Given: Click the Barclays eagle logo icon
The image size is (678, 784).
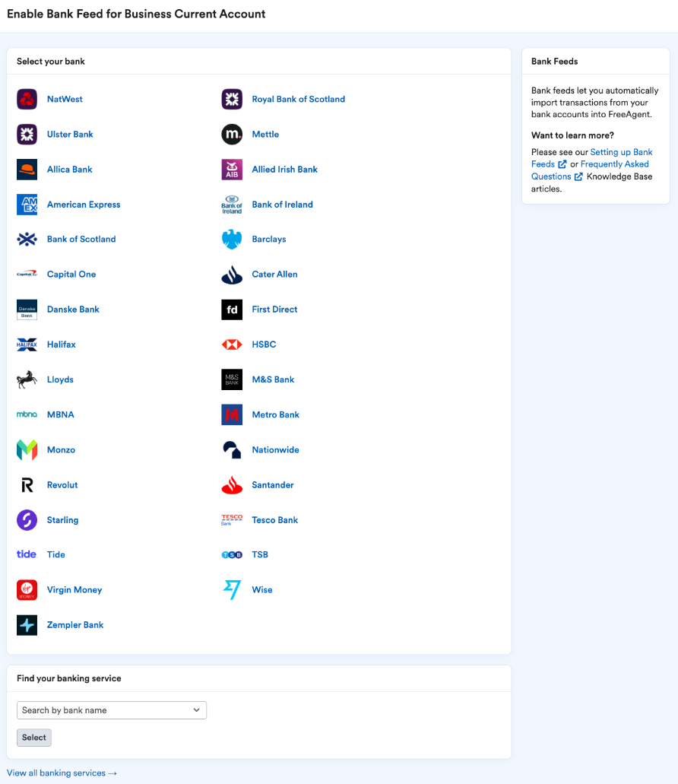Looking at the screenshot, I should (232, 239).
